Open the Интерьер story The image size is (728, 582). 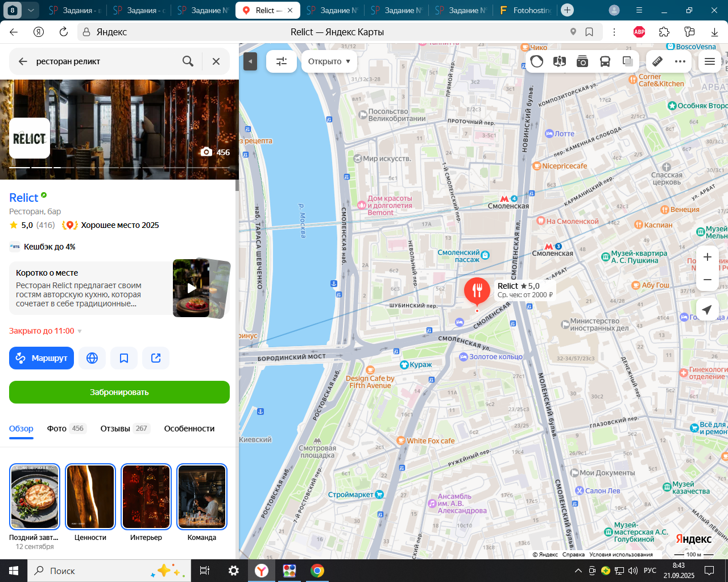click(146, 497)
